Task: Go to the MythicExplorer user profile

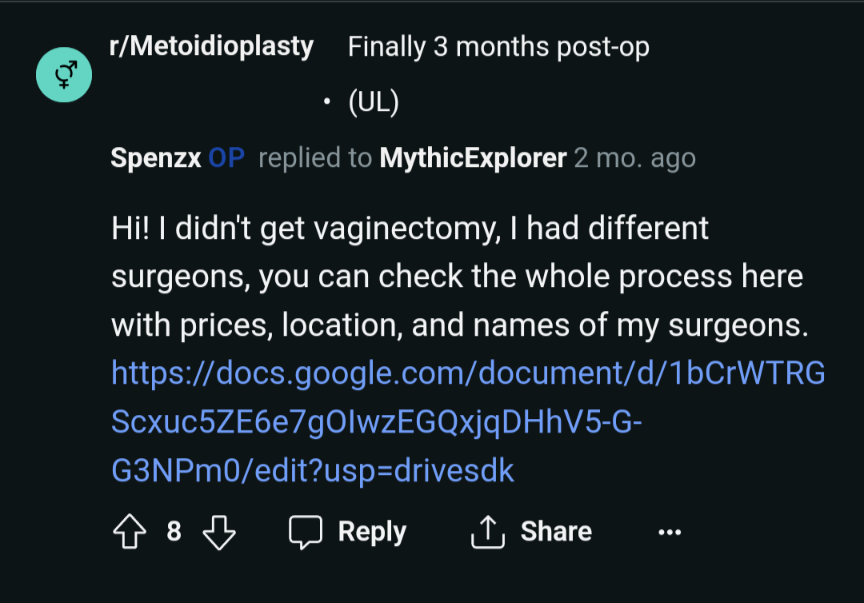Action: (473, 158)
